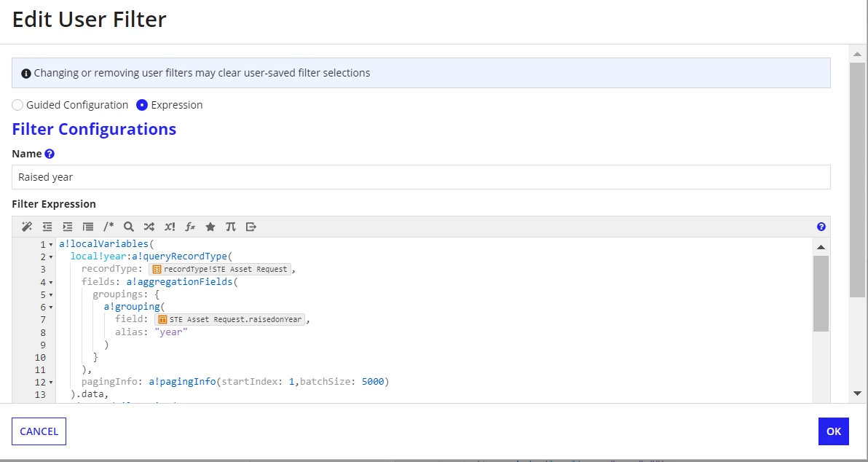The height and width of the screenshot is (462, 868).
Task: Click the record type icon on line 3
Action: pyautogui.click(x=157, y=269)
